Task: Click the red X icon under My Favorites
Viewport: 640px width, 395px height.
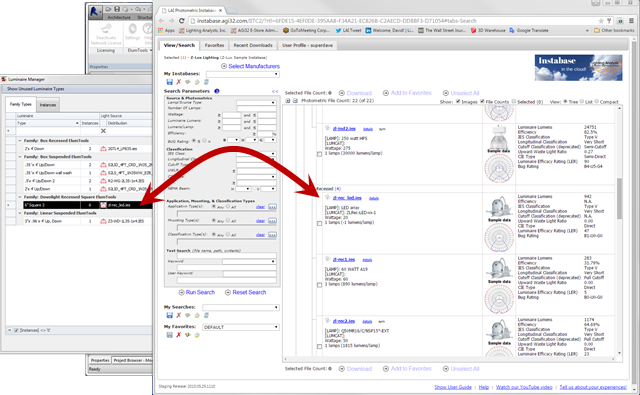Action: [178, 335]
